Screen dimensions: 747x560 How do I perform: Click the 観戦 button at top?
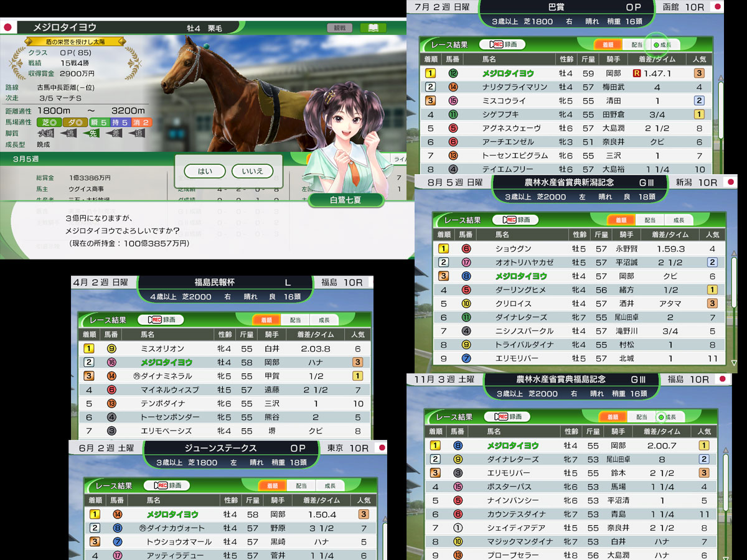[340, 28]
